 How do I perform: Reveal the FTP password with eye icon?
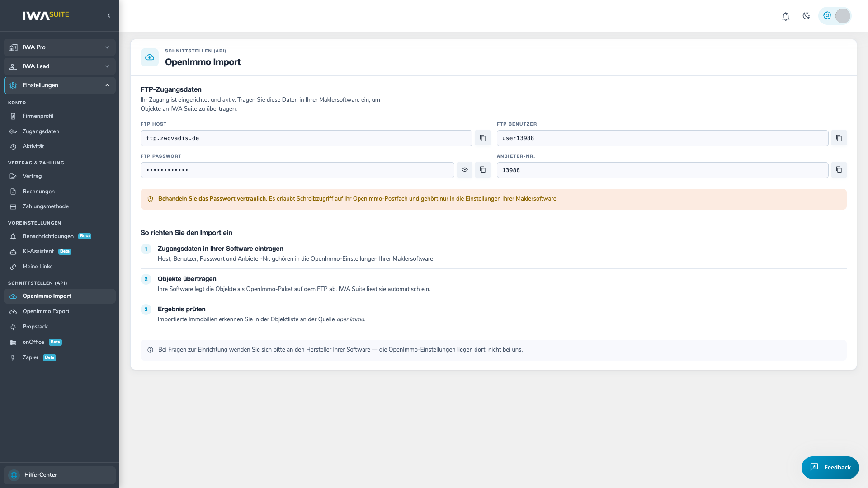tap(464, 170)
